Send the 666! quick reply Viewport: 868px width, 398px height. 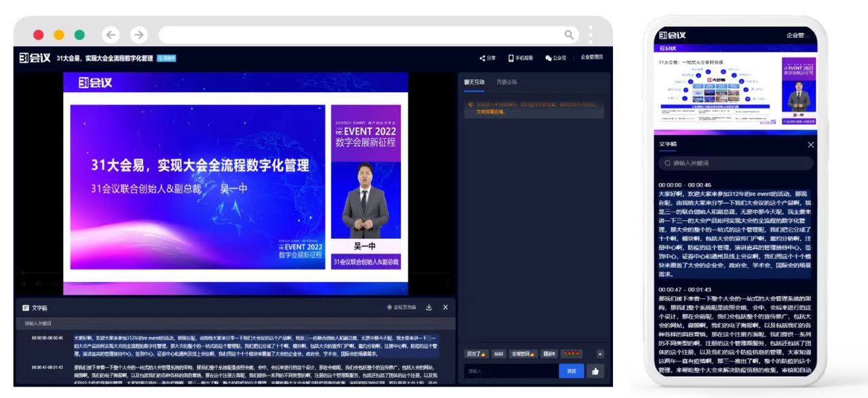498,353
